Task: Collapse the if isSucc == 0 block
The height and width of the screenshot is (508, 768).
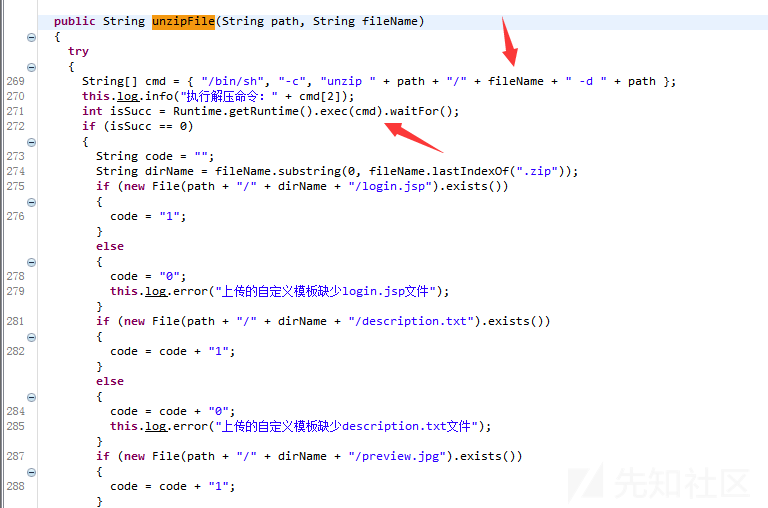Action: point(31,142)
